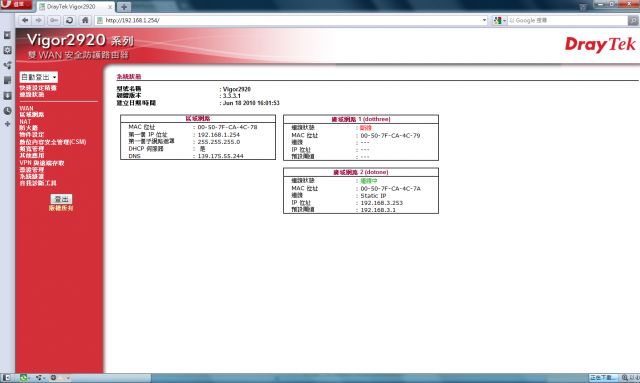The width and height of the screenshot is (640, 383).
Task: Open the 快速設定精靈 quick setup wizard link
Action: 38,88
